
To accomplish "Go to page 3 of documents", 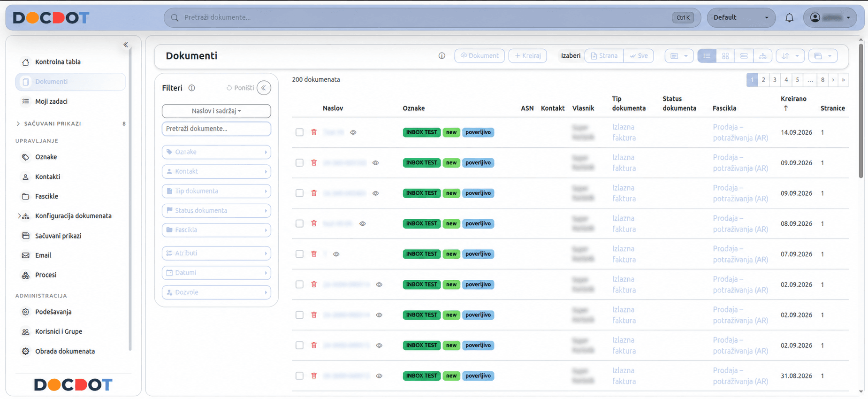I will 775,80.
